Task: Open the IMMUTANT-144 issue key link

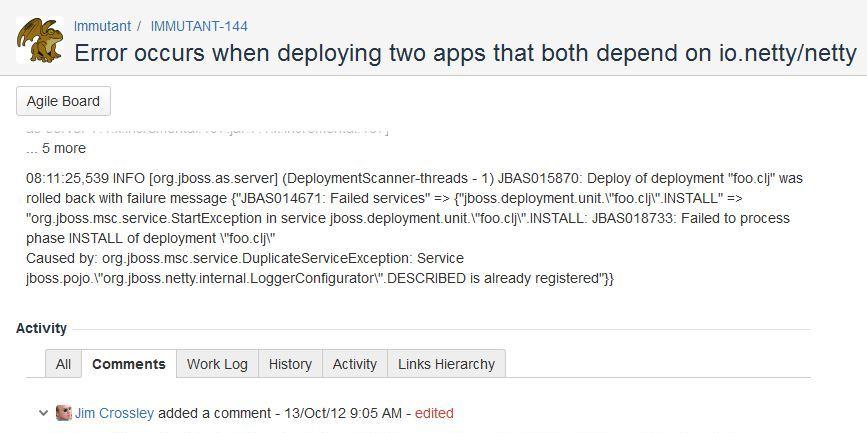Action: tap(199, 26)
